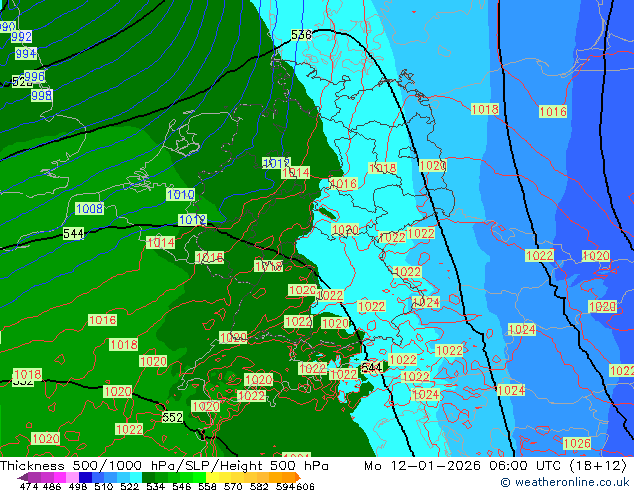Screen dimensions: 634x490
Task: Click the 510 legend value
Action: point(104,486)
